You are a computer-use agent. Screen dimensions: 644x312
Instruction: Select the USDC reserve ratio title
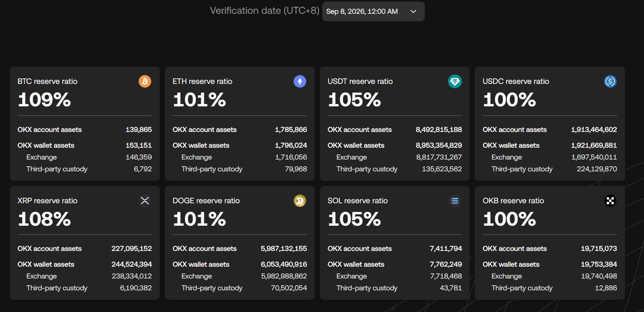pyautogui.click(x=516, y=81)
